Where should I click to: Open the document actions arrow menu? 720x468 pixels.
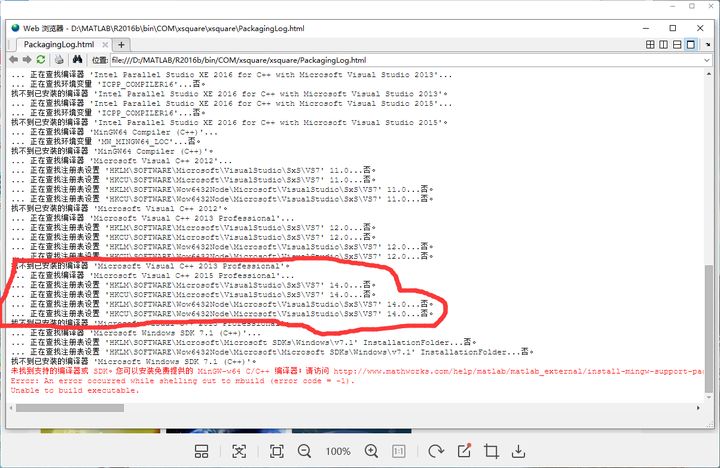coord(708,45)
